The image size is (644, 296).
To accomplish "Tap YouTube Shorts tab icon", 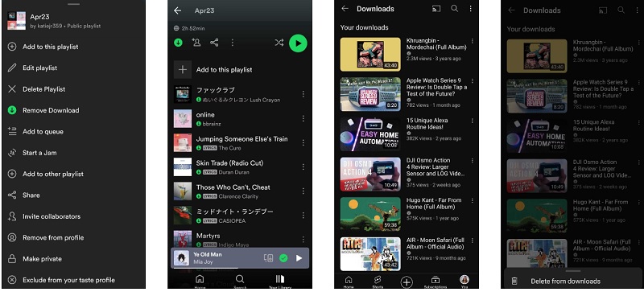I will pos(378,281).
